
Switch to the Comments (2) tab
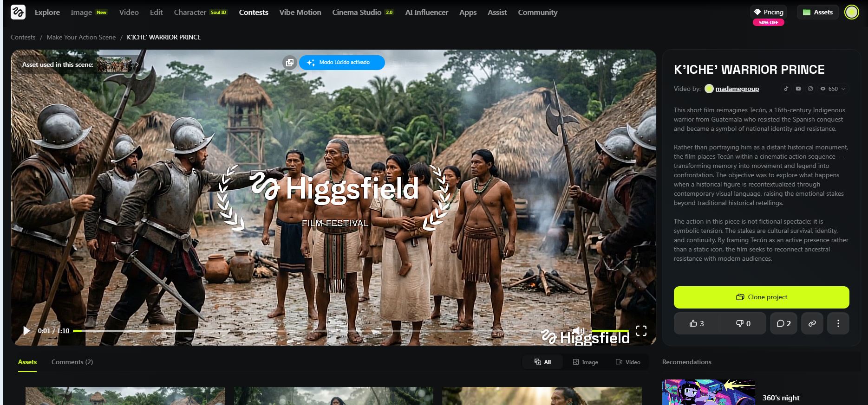coord(72,362)
